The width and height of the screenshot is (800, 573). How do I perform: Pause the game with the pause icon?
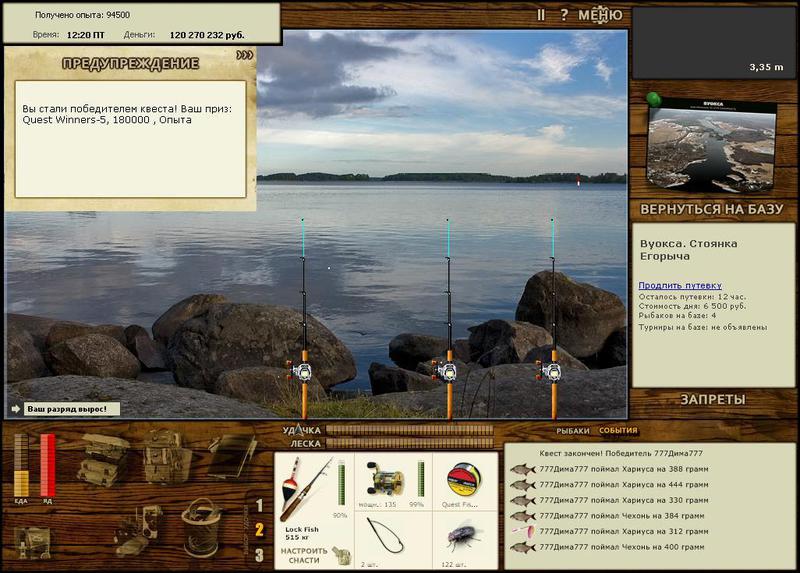[x=541, y=15]
